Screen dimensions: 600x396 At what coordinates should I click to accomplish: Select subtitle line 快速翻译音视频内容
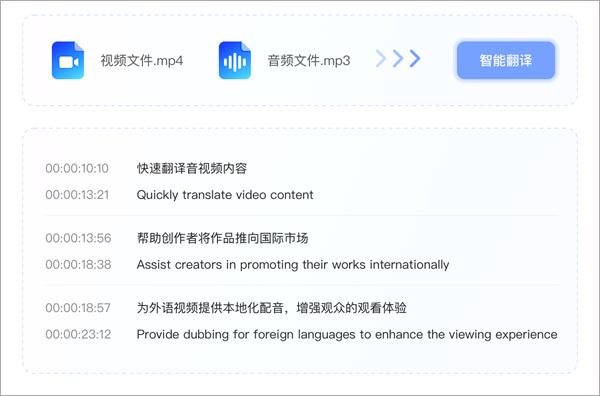click(x=192, y=168)
